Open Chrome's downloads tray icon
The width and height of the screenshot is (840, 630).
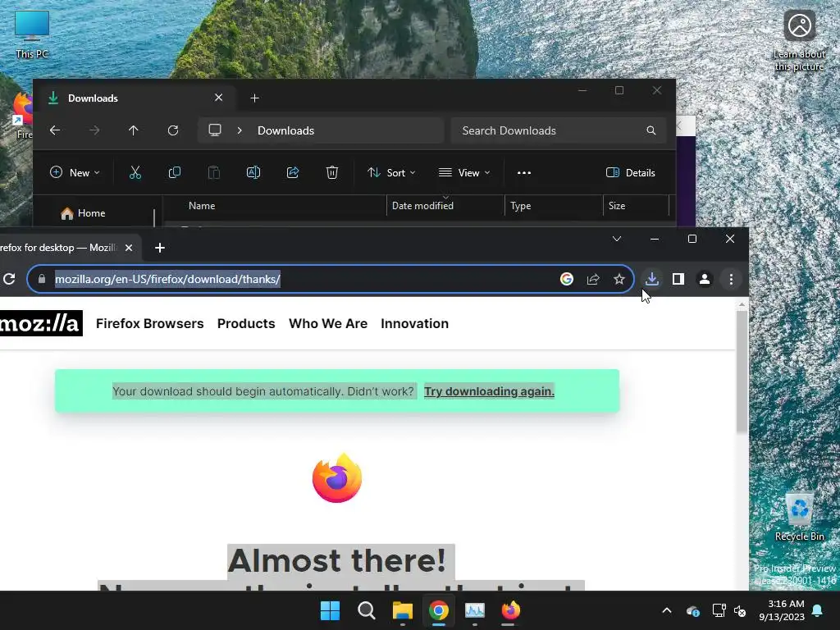point(652,279)
